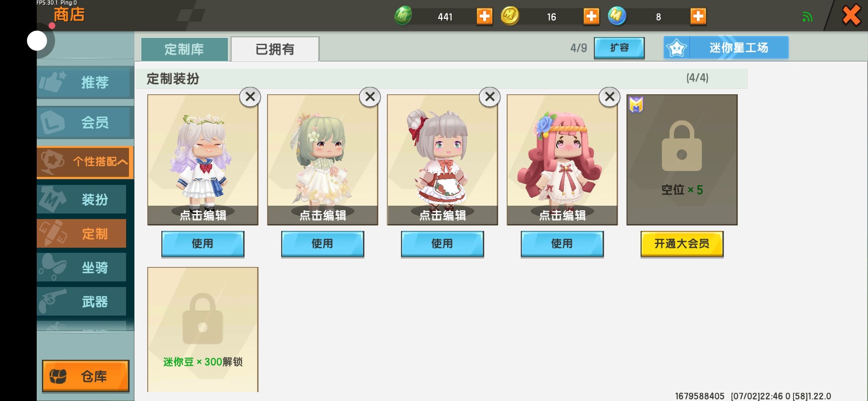
Task: Unlock slot for 300 mini beans
Action: pyautogui.click(x=203, y=329)
